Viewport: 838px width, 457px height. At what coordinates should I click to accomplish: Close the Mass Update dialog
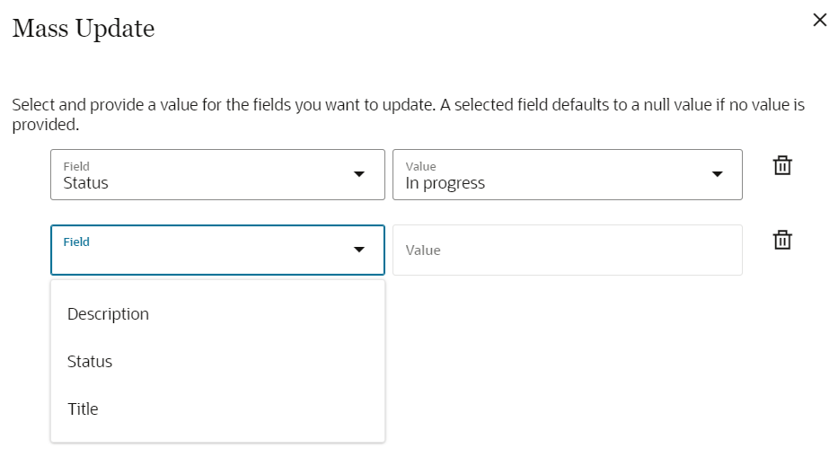820,21
